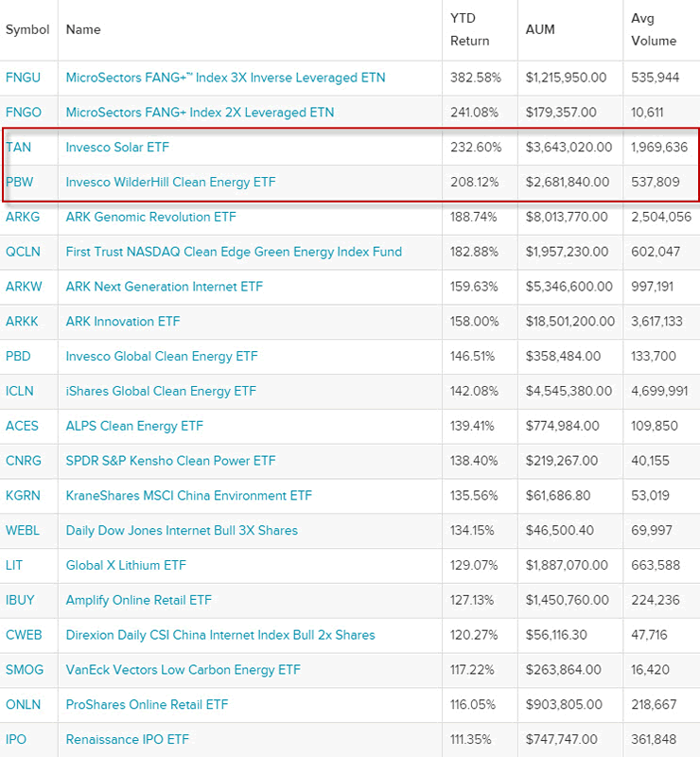Open Invesco Global Clean Energy ETF
Screen dimensions: 700x757
tap(162, 357)
